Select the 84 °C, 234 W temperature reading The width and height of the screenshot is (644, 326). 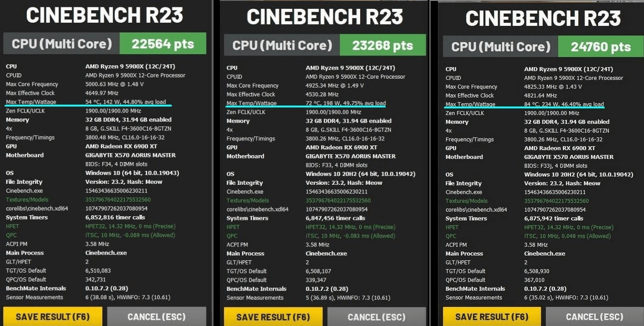point(563,105)
